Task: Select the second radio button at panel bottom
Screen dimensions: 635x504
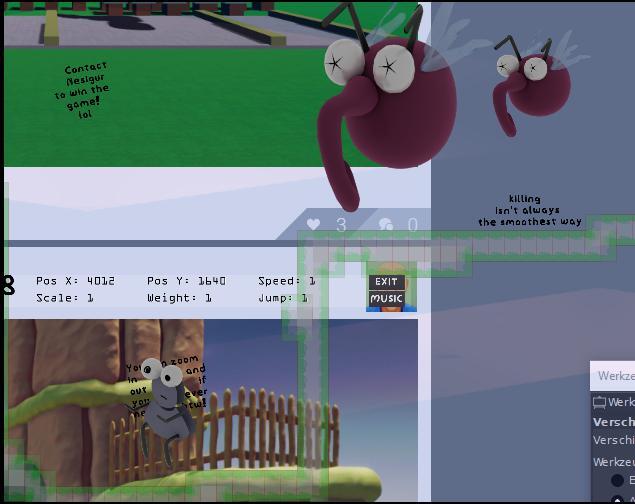Action: point(618,499)
